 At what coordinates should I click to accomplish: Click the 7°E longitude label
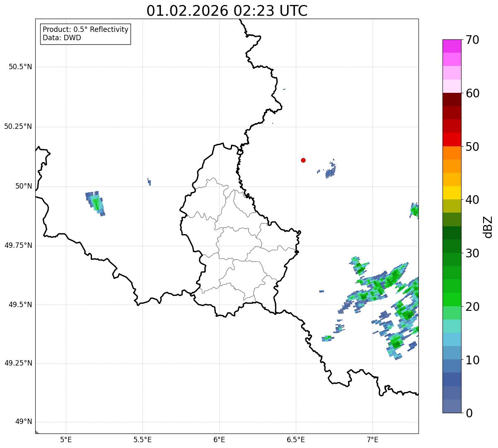(x=372, y=439)
